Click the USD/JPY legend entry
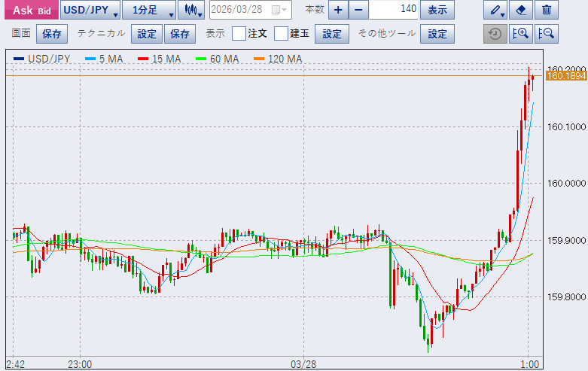 tap(42, 59)
